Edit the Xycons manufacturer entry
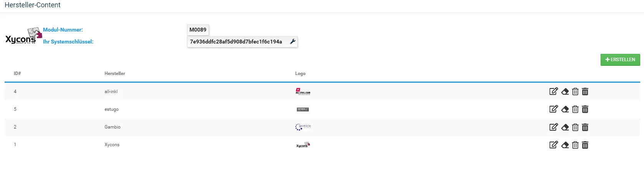This screenshot has width=644, height=177. point(553,145)
